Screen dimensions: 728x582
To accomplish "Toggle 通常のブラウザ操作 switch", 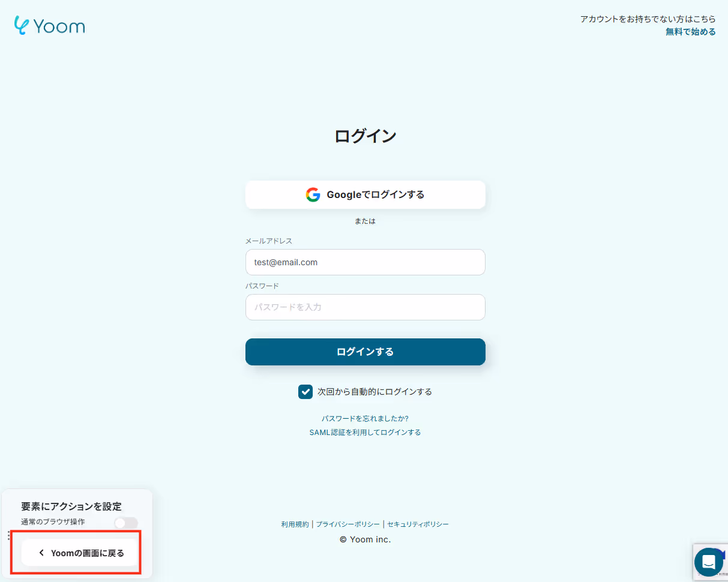I will tap(126, 523).
